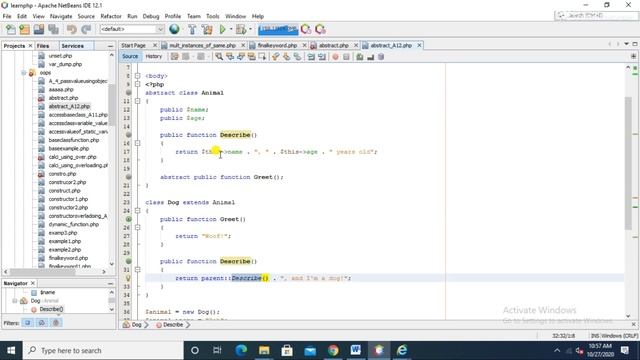The width and height of the screenshot is (640, 360).
Task: Click the Uncomment editor toolbar icon
Action: (370, 57)
